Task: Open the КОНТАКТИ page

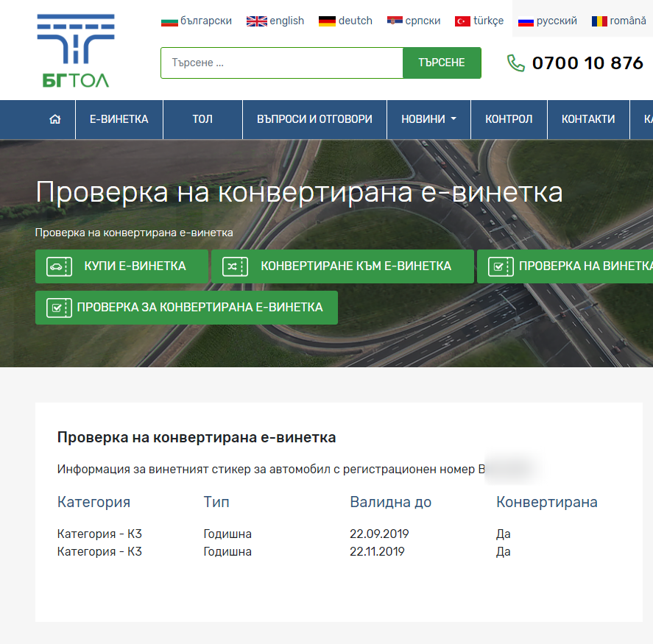Action: coord(587,119)
